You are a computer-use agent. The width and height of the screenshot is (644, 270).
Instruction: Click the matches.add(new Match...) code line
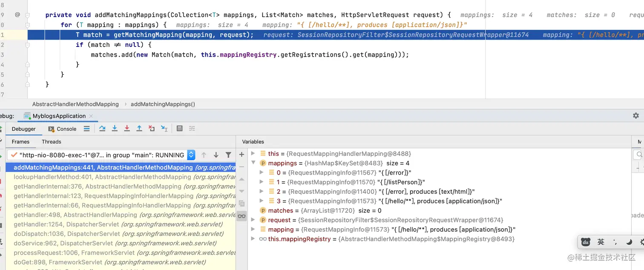tap(250, 55)
